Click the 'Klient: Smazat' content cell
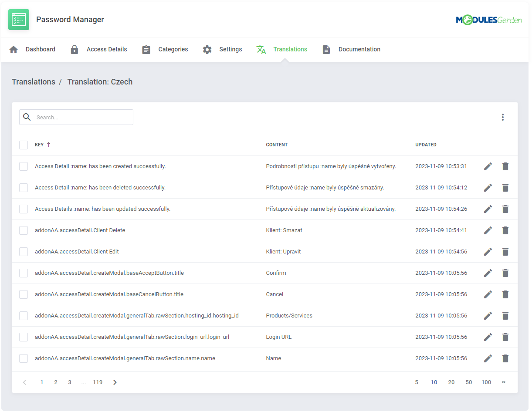Image resolution: width=532 pixels, height=412 pixels. [284, 230]
